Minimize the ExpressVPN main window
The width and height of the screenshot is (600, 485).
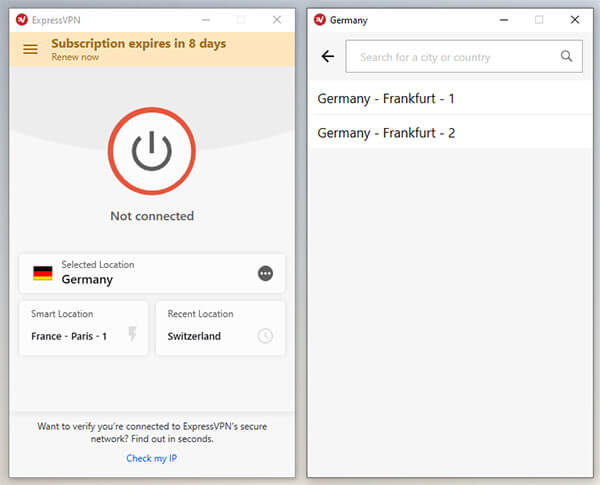[x=206, y=20]
